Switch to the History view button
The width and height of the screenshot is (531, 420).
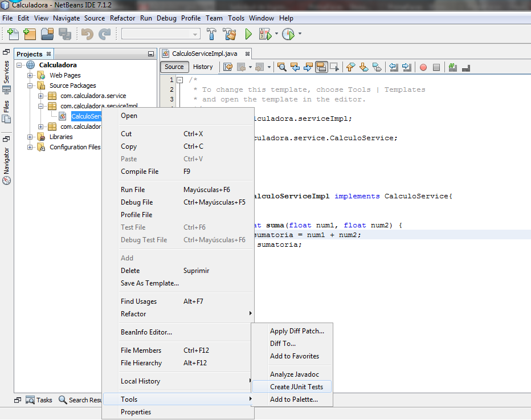[203, 67]
